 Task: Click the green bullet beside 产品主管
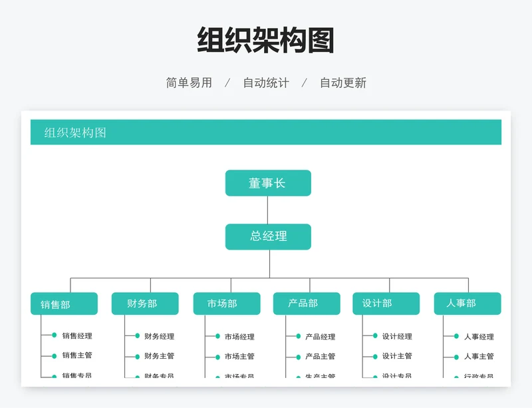(298, 357)
